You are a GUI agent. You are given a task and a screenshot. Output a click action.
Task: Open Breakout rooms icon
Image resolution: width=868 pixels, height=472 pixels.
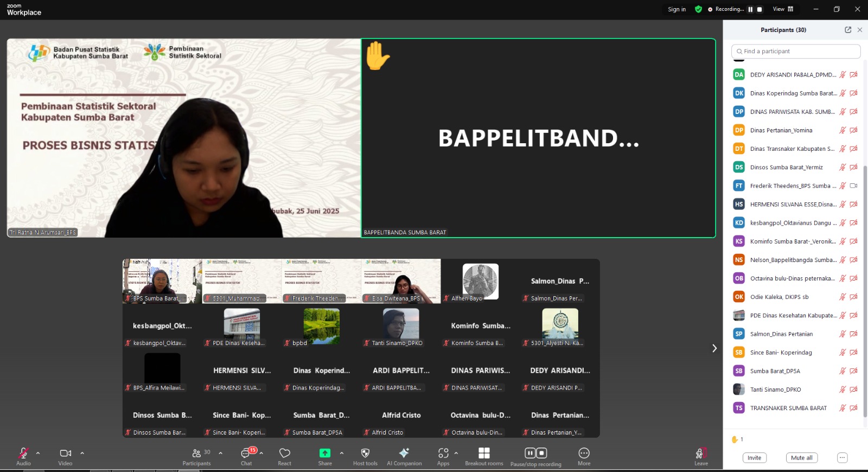tap(484, 454)
